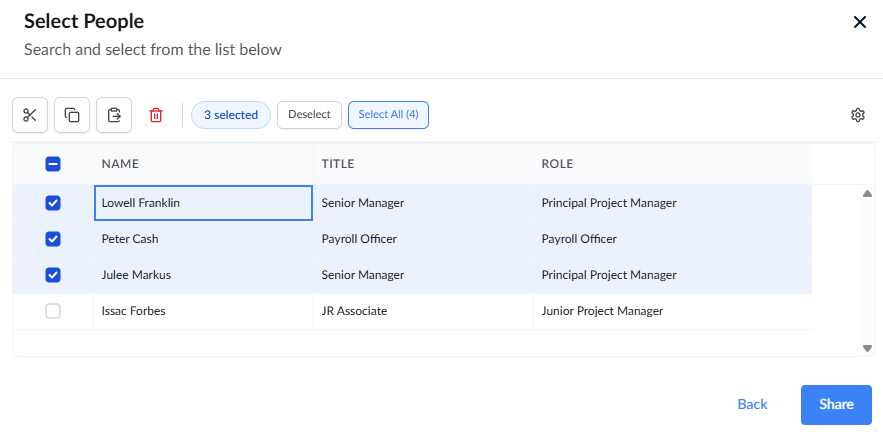Click the scrollbar down arrow

(867, 349)
